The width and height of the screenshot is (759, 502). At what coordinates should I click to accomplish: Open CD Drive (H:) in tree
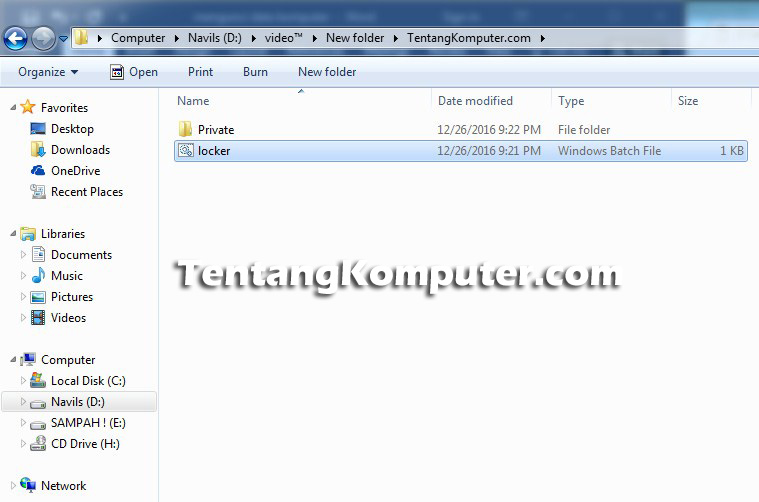pyautogui.click(x=85, y=443)
